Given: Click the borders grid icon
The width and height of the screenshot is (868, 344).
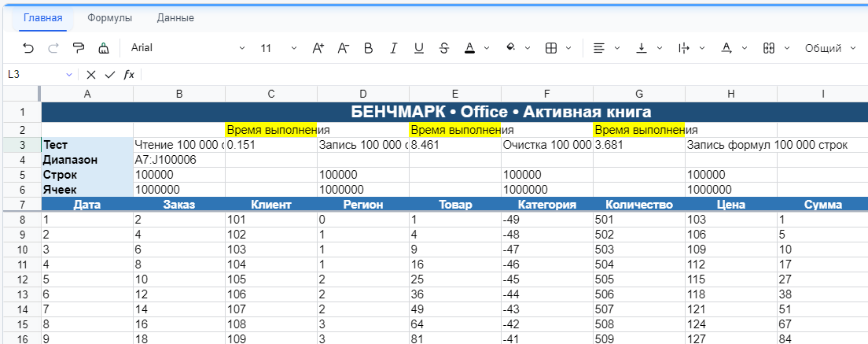Looking at the screenshot, I should click(x=551, y=48).
